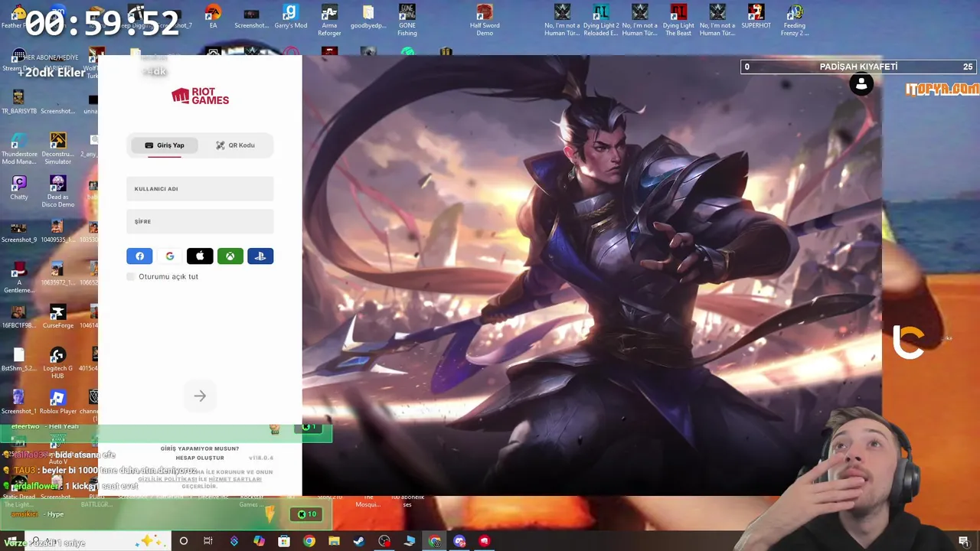The image size is (980, 551).
Task: Sign in with Apple
Action: [x=200, y=256]
